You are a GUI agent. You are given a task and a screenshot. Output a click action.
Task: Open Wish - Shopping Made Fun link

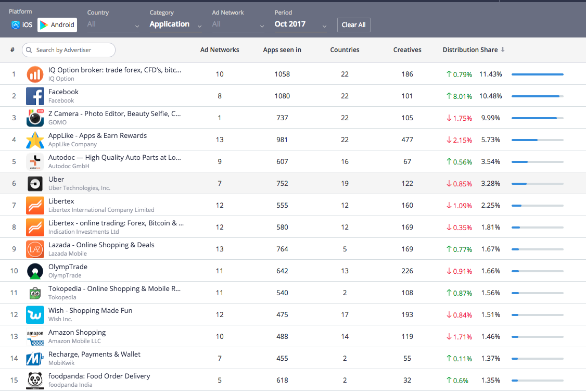pyautogui.click(x=90, y=311)
